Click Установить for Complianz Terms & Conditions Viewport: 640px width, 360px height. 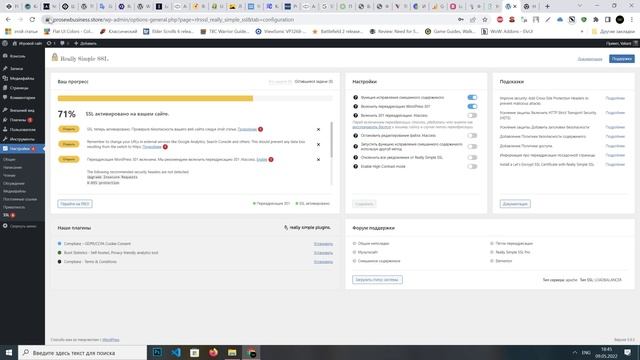323,262
